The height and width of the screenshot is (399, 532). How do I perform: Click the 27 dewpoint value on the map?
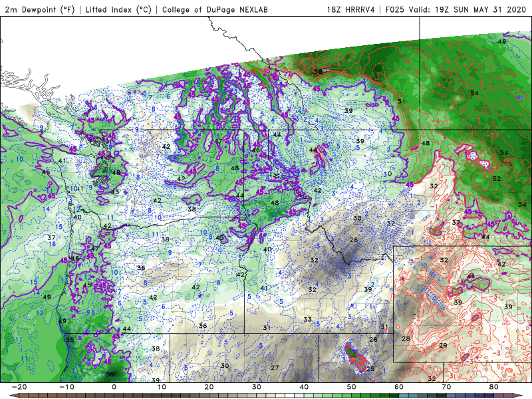pyautogui.click(x=275, y=368)
